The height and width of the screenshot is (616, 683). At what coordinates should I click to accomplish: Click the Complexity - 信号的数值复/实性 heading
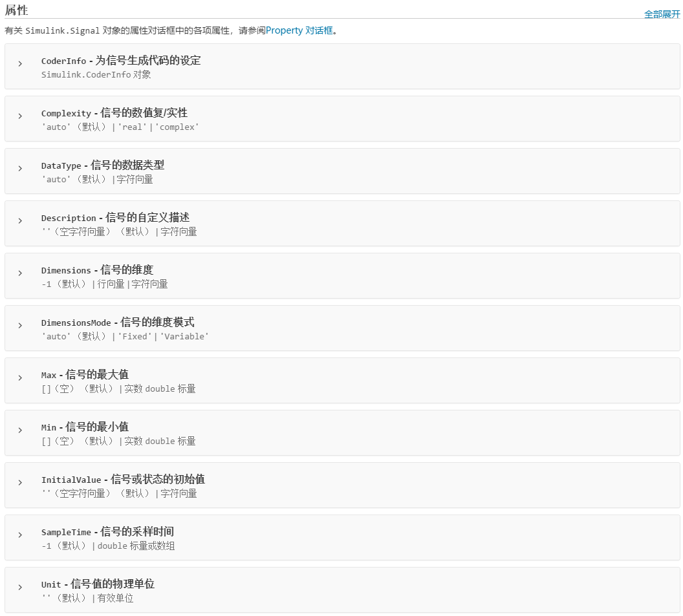pos(114,112)
